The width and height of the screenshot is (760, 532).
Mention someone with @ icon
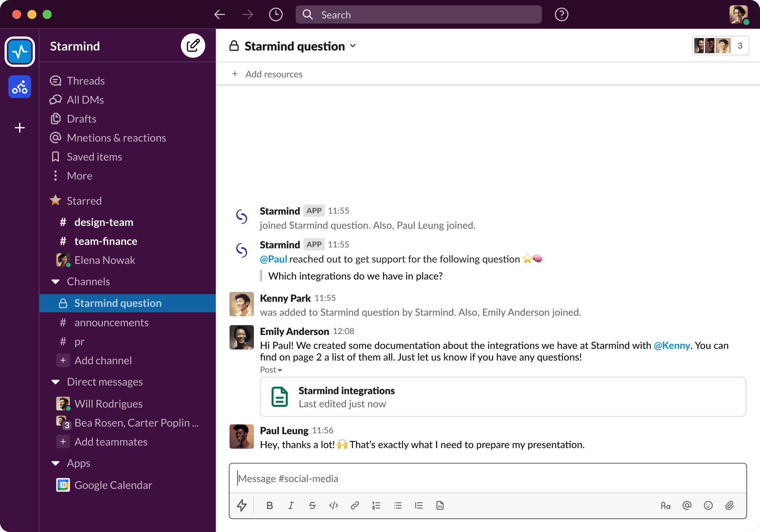(x=687, y=505)
